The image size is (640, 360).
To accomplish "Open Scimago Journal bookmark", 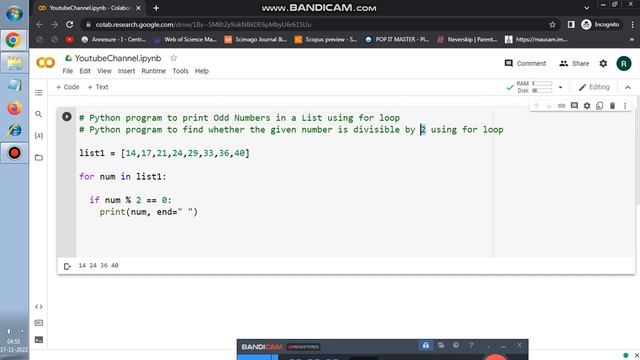I will (256, 40).
